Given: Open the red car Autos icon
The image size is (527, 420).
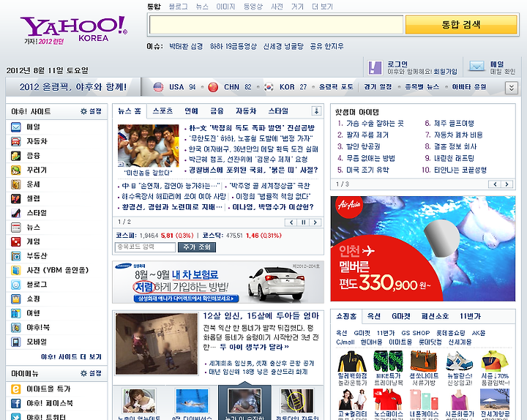Looking at the screenshot, I should [x=16, y=141].
